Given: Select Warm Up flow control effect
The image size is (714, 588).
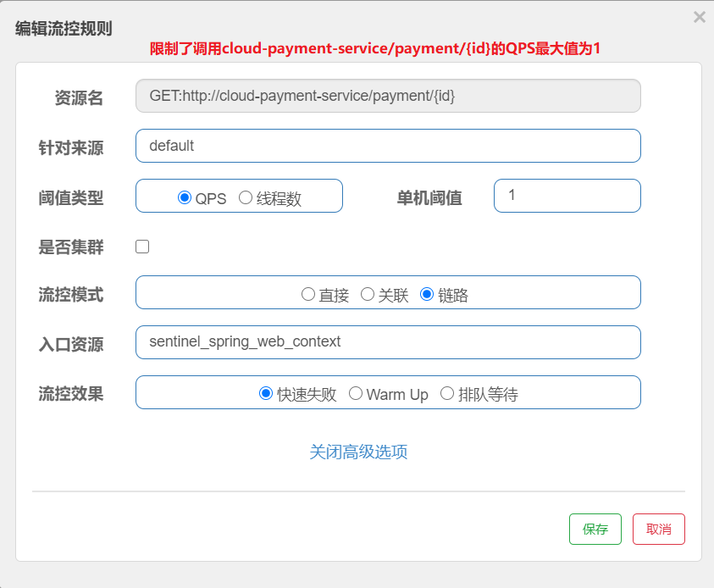Looking at the screenshot, I should (x=356, y=393).
